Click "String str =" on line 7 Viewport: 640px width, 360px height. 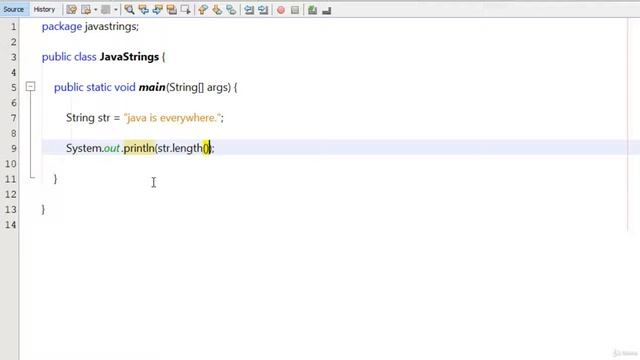[x=93, y=118]
